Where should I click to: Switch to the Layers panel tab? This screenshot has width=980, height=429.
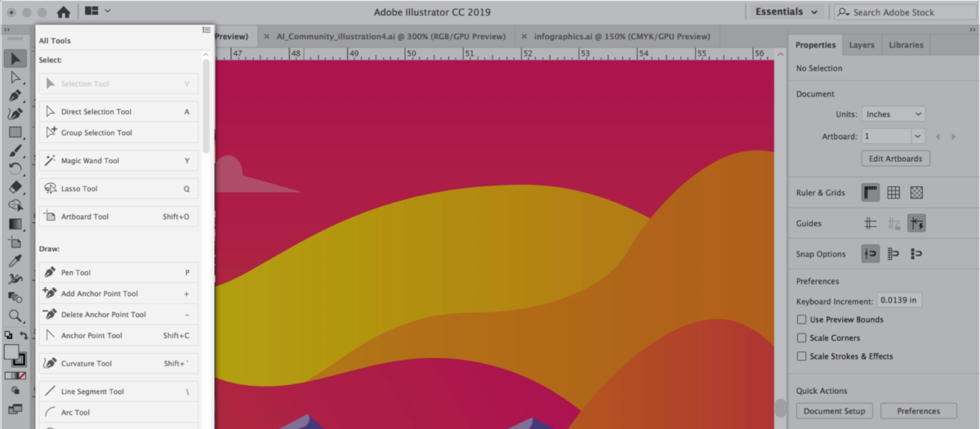(862, 45)
